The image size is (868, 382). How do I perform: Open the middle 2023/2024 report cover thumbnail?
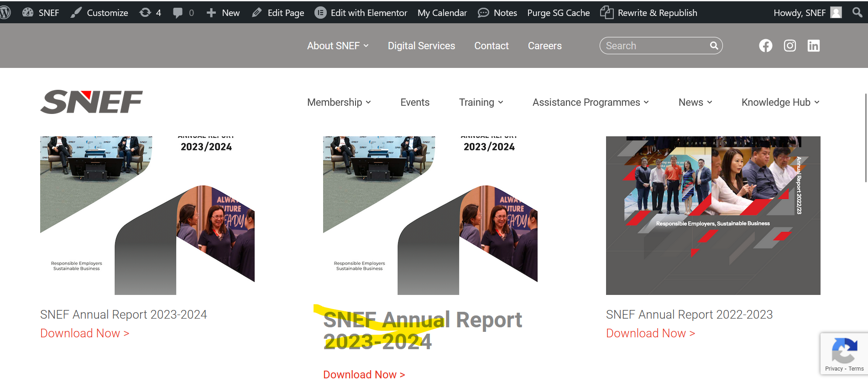[430, 215]
